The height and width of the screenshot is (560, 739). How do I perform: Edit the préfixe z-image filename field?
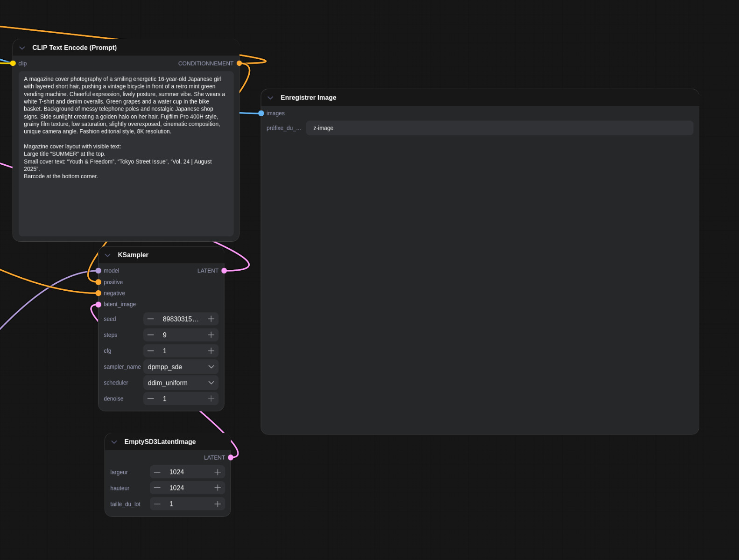499,128
